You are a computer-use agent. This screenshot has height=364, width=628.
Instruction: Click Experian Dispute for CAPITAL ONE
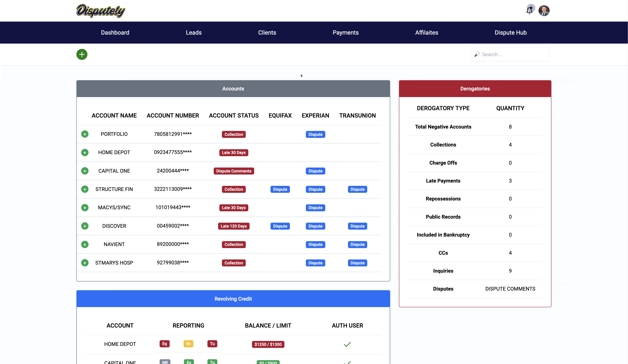point(315,171)
